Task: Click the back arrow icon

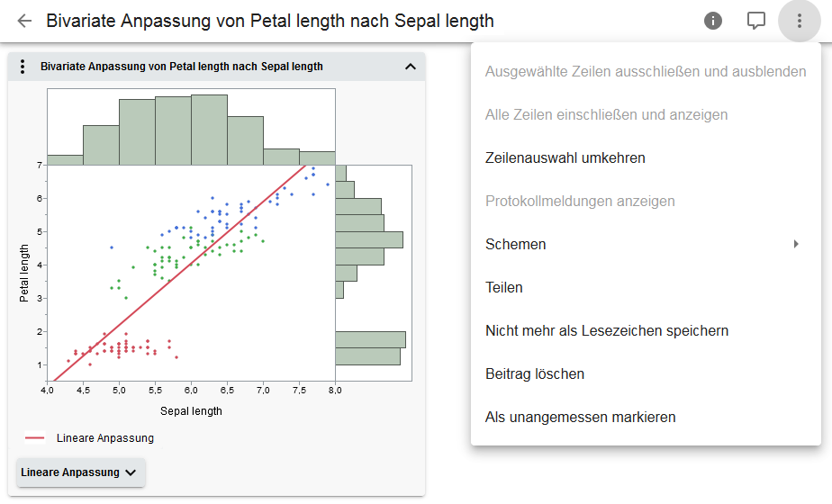Action: pyautogui.click(x=24, y=21)
